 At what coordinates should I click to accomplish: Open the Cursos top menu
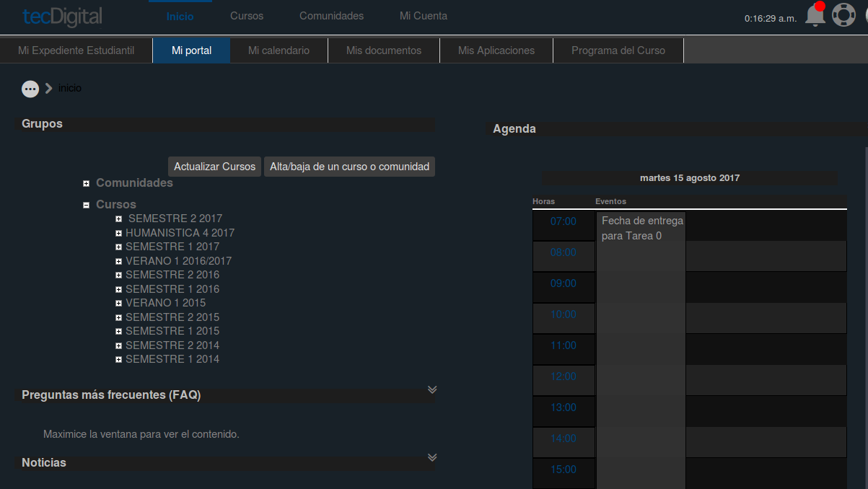247,16
